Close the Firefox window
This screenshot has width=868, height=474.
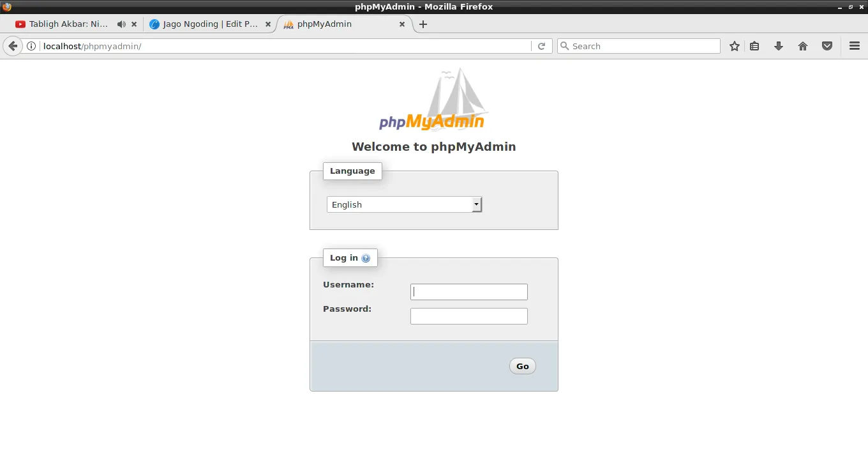tap(861, 6)
